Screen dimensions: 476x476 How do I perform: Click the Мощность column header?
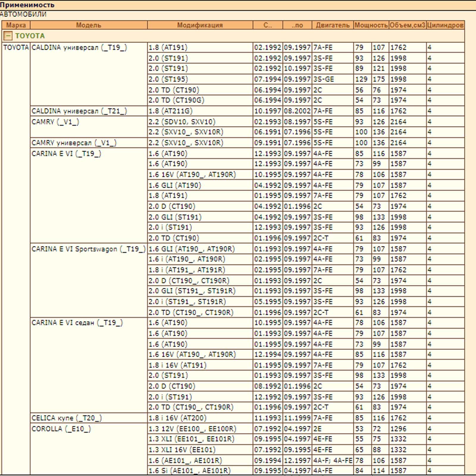point(371,25)
